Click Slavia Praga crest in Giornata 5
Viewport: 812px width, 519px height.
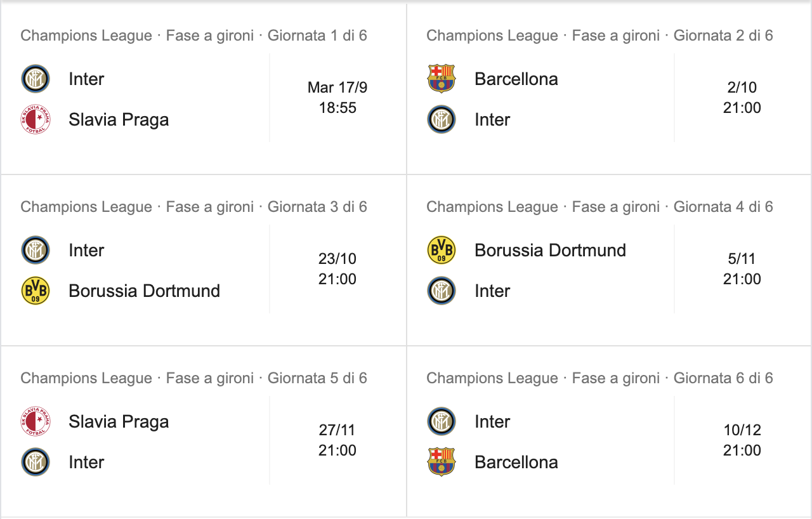click(x=36, y=421)
